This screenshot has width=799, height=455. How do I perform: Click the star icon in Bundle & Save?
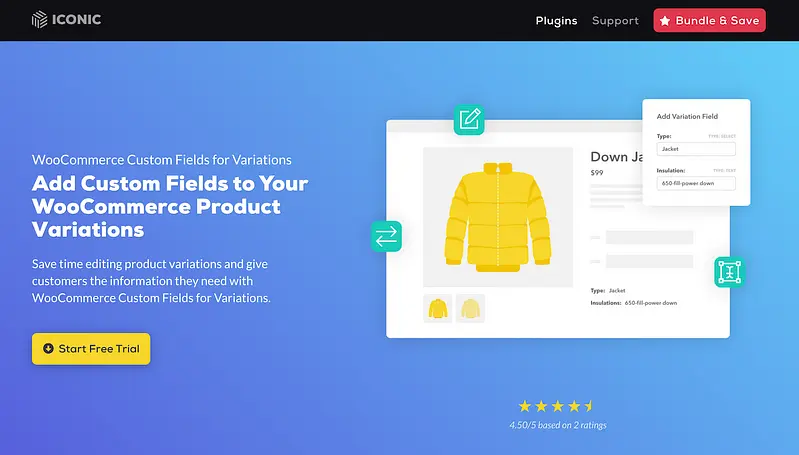coord(665,21)
